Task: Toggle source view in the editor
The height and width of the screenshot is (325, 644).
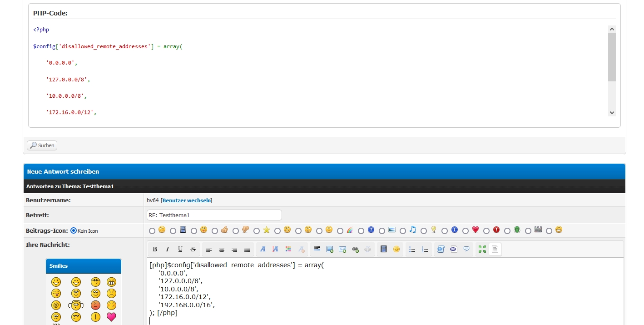Action: coord(495,249)
